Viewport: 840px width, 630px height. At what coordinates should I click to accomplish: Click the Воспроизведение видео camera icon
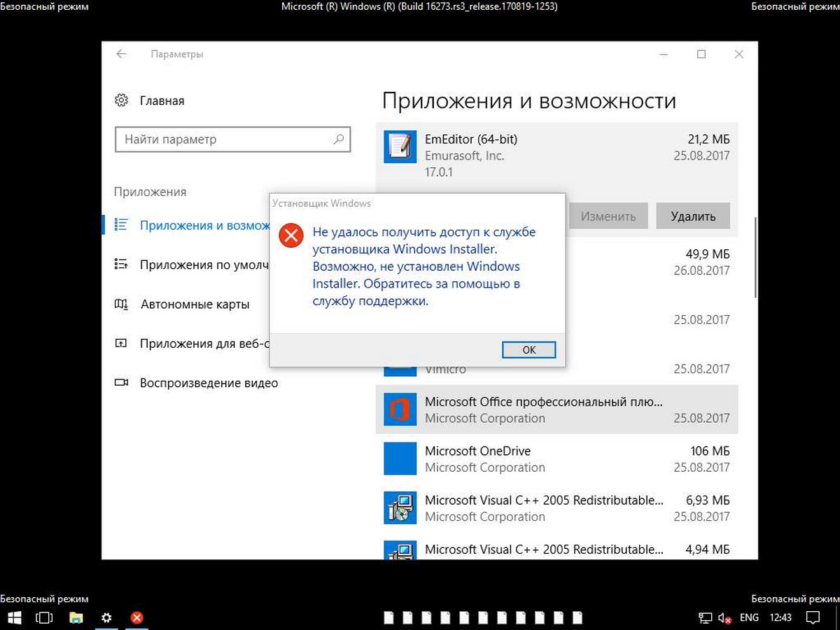121,383
